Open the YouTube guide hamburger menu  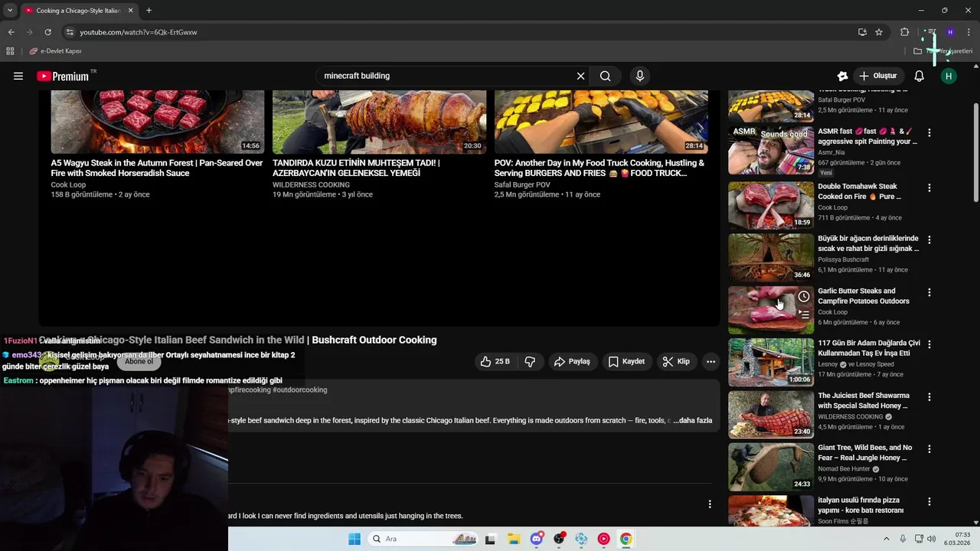[18, 76]
